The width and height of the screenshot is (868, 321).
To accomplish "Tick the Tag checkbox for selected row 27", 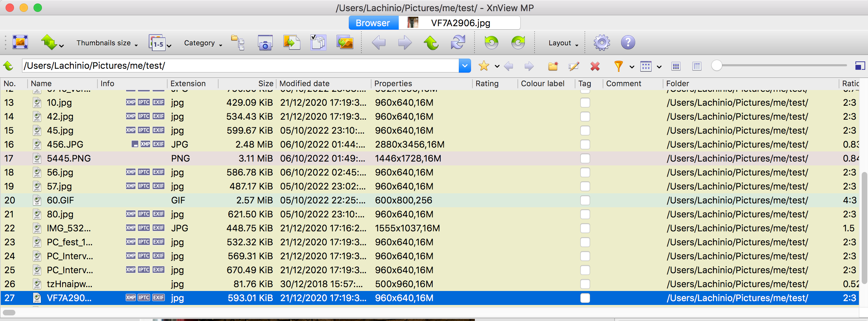I will click(585, 298).
